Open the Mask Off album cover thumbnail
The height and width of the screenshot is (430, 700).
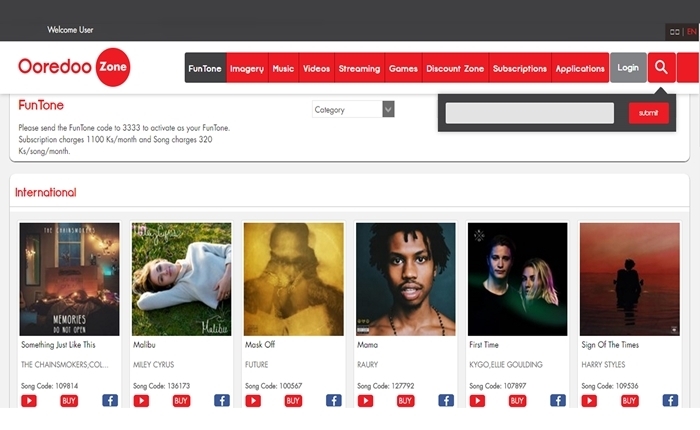(x=293, y=279)
